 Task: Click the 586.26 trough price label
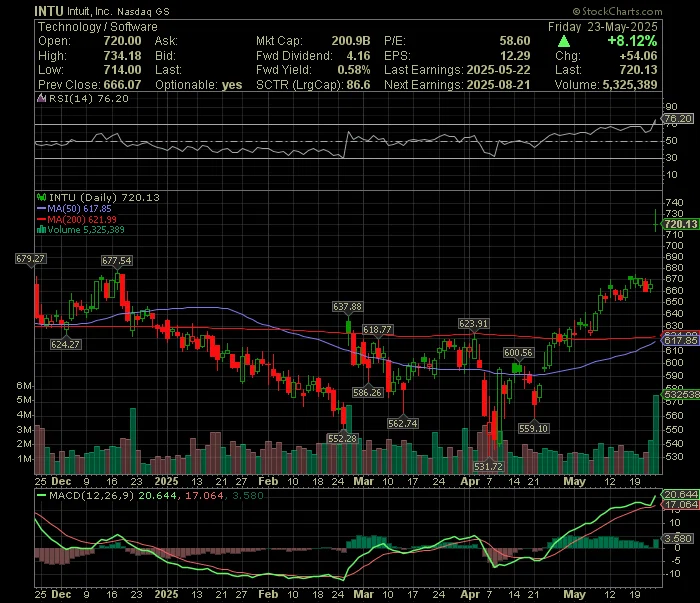click(367, 392)
